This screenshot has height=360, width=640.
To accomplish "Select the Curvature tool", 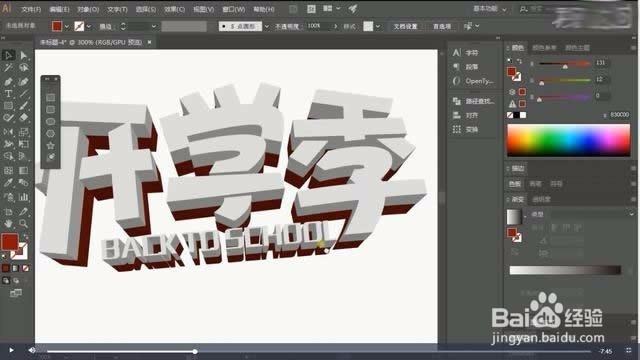I will tap(24, 81).
